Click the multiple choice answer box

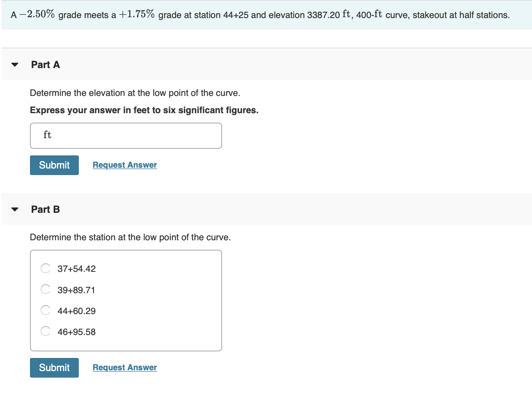(x=126, y=300)
